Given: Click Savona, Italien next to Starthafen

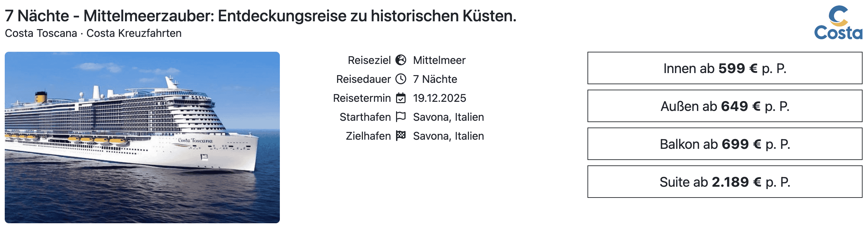Looking at the screenshot, I should [x=448, y=117].
